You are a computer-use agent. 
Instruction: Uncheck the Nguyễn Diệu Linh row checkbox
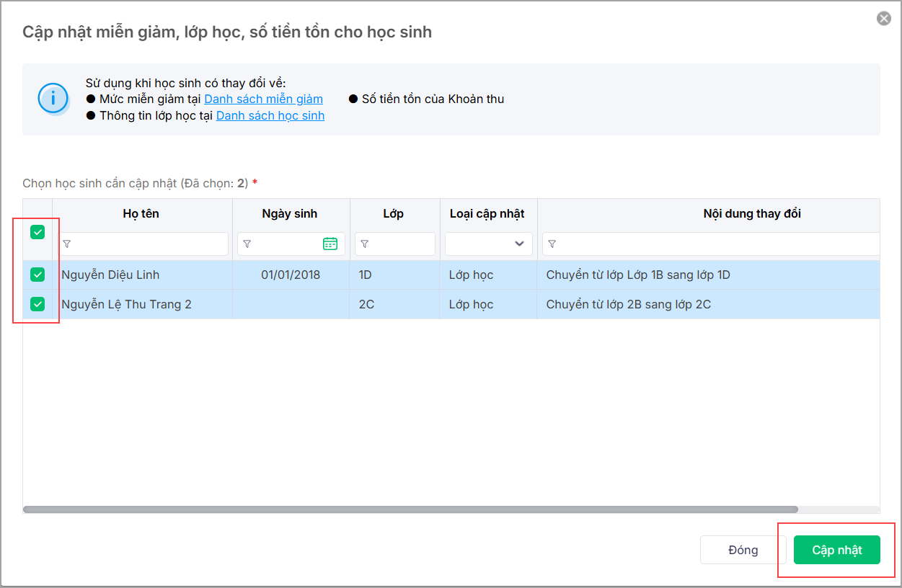point(37,275)
